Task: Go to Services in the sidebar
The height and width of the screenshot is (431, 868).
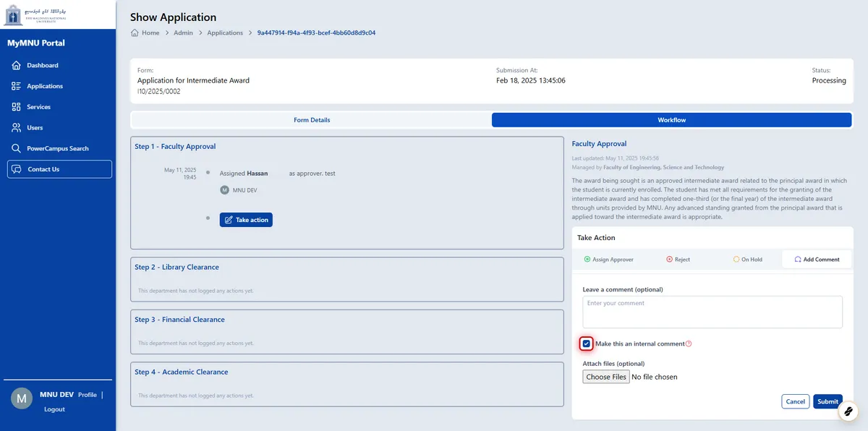Action: pyautogui.click(x=59, y=107)
